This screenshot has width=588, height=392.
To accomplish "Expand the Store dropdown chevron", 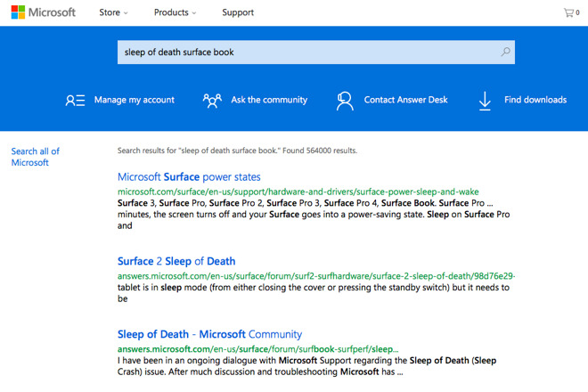I will [x=126, y=13].
